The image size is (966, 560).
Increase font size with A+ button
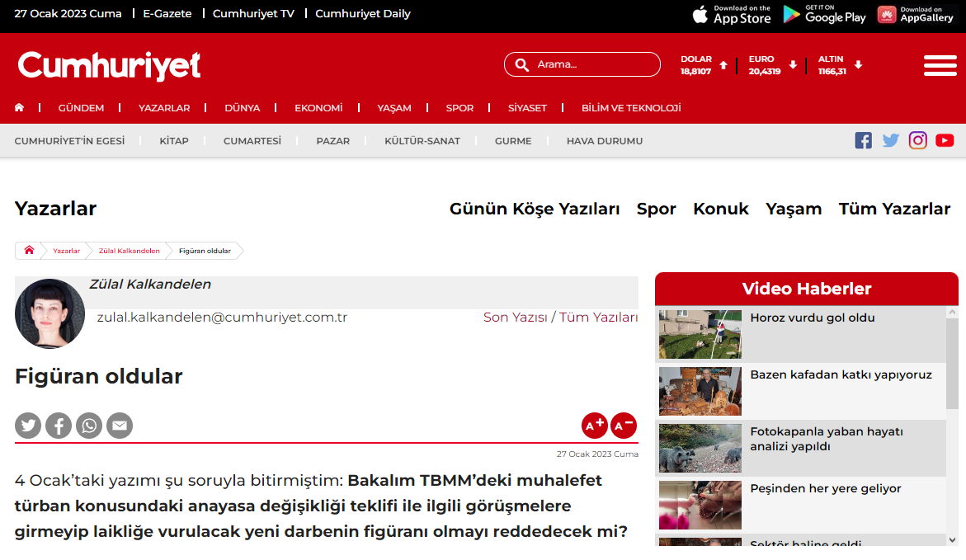[x=594, y=426]
